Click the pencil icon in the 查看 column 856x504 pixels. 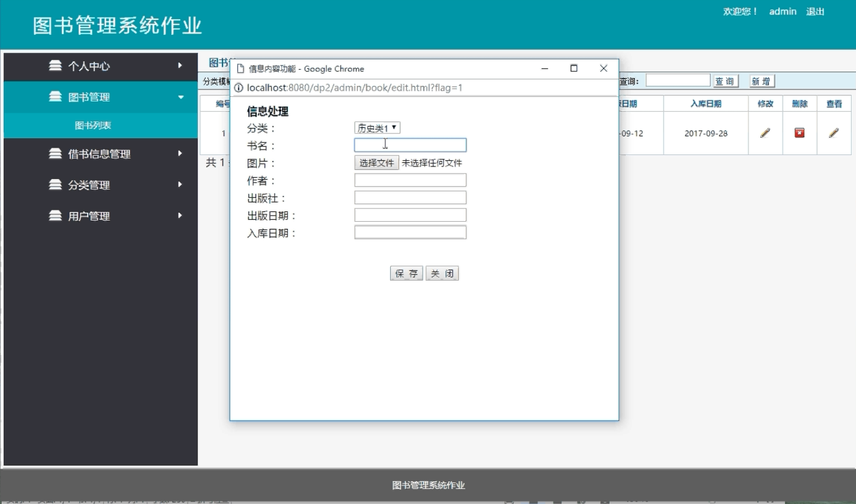834,133
